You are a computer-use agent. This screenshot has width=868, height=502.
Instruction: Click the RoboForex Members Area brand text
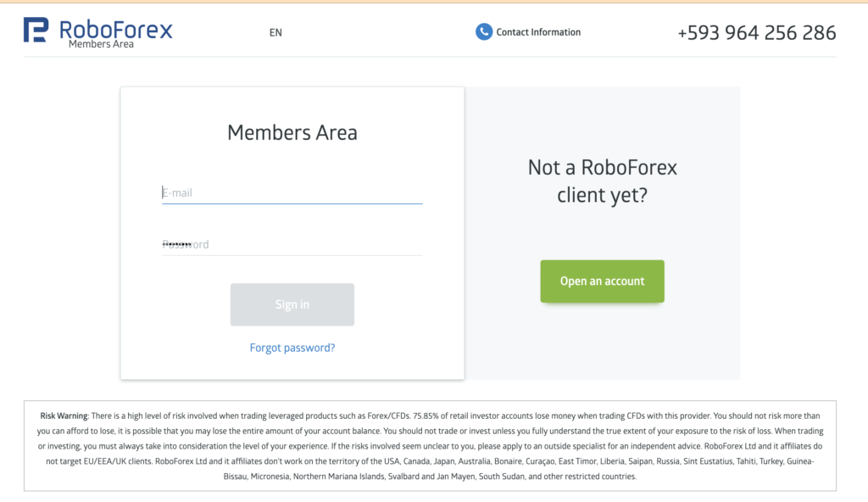115,34
